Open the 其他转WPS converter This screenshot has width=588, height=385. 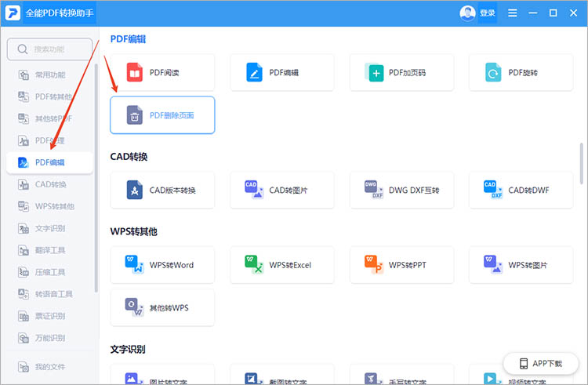162,308
